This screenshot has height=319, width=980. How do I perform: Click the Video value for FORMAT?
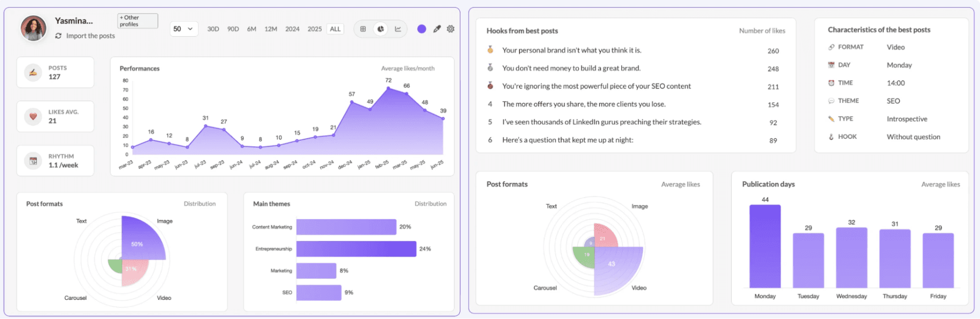(896, 47)
